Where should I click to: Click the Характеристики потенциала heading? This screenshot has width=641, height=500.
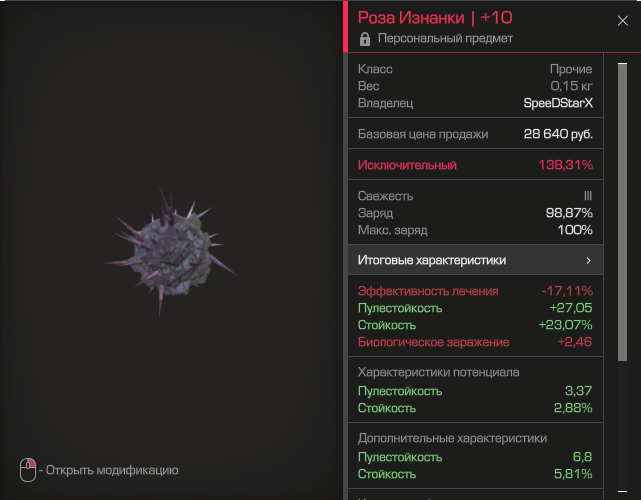438,372
